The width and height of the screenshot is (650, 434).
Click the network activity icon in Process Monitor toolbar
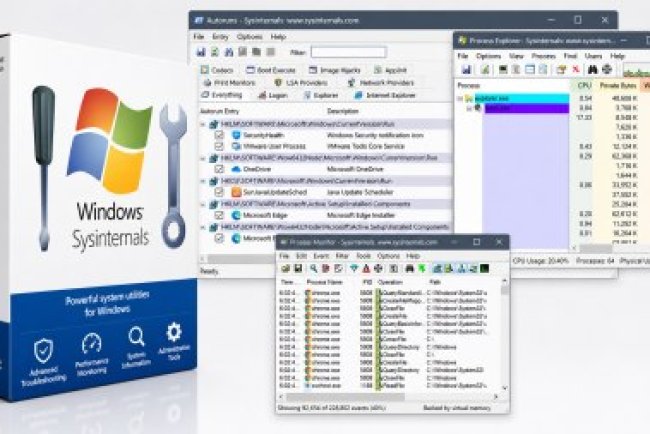tap(461, 269)
